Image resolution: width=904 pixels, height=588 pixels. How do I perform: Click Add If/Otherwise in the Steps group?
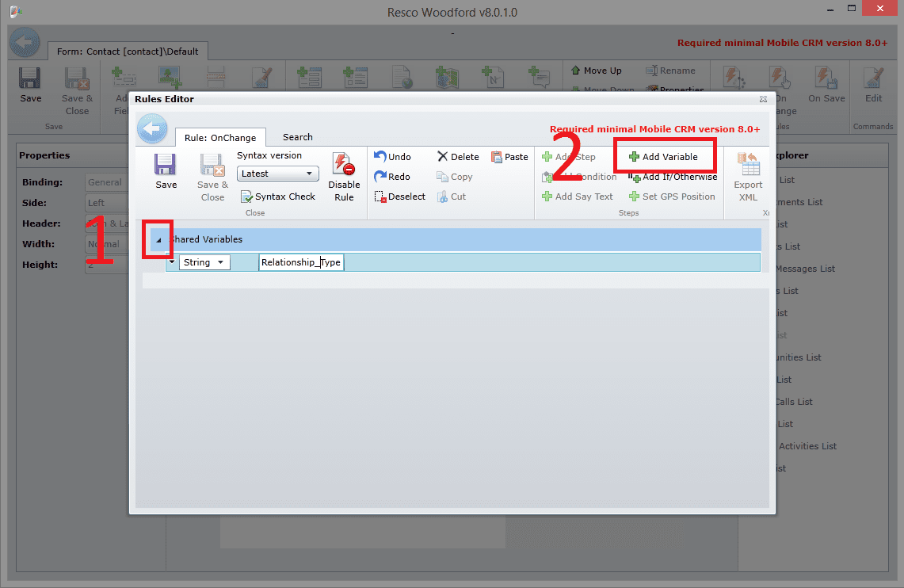point(673,177)
